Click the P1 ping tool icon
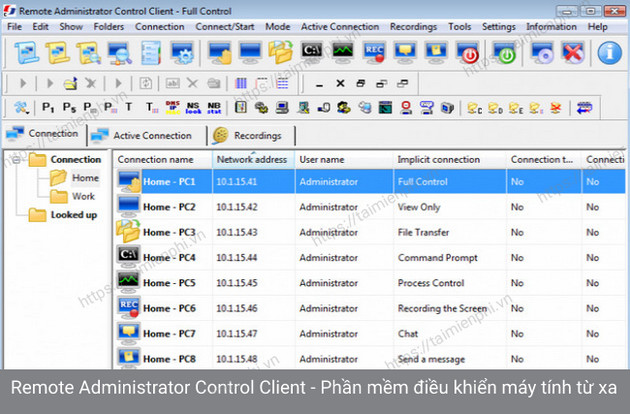The height and width of the screenshot is (414, 630). (48, 108)
